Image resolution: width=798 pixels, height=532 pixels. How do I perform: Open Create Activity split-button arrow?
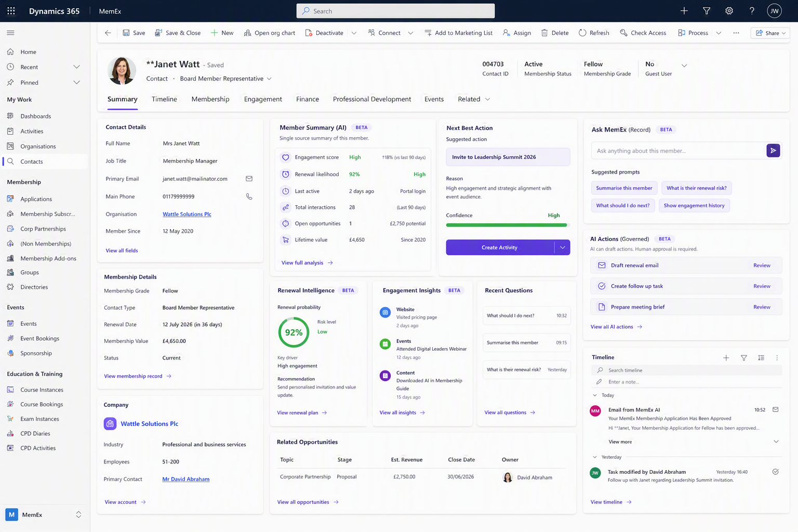point(563,247)
